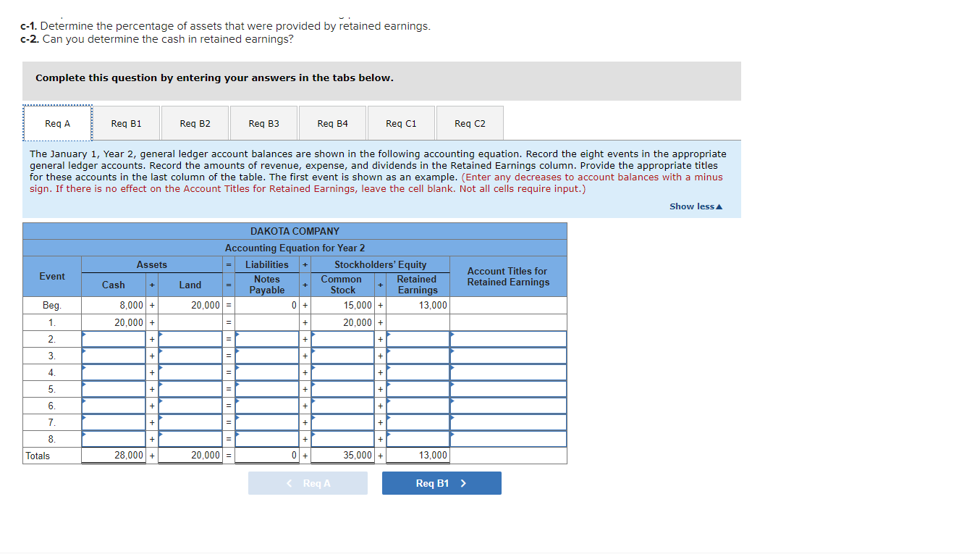Select Common Stock cell for event 8
Viewport: 980px width, 557px height.
pyautogui.click(x=342, y=439)
